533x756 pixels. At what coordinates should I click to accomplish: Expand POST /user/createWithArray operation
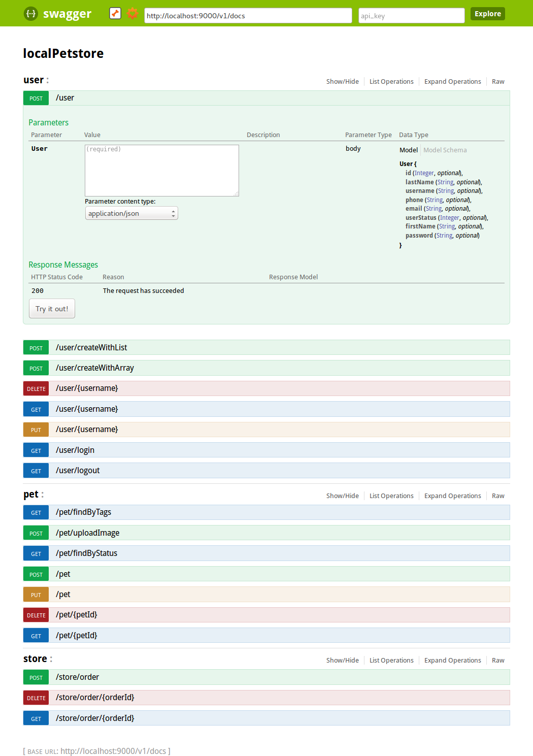266,368
